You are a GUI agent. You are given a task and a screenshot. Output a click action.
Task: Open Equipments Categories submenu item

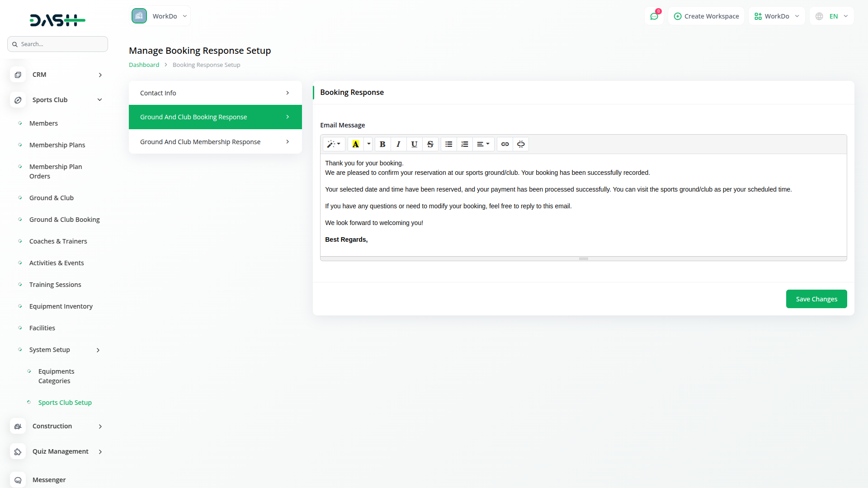(x=56, y=376)
